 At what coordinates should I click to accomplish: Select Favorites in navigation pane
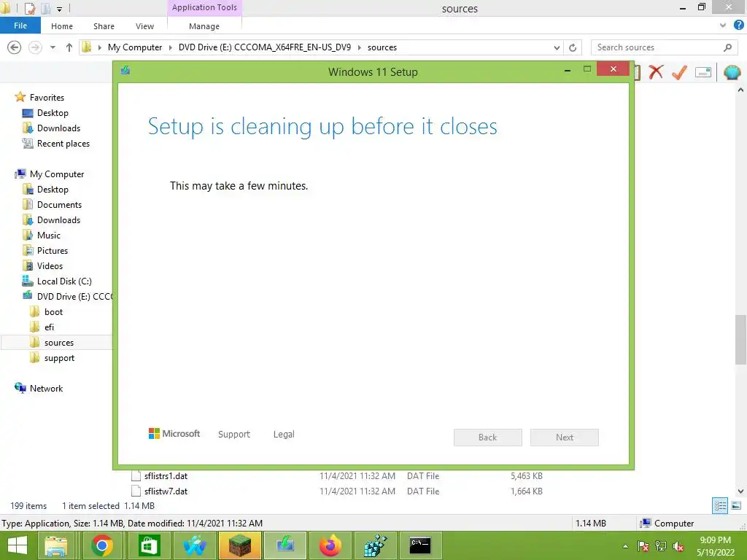47,98
